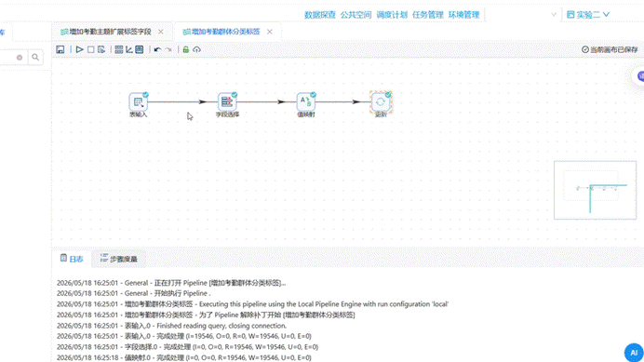Click the magnifier search icon in the left panel
Viewport: 644px width, 362px height.
click(x=35, y=58)
